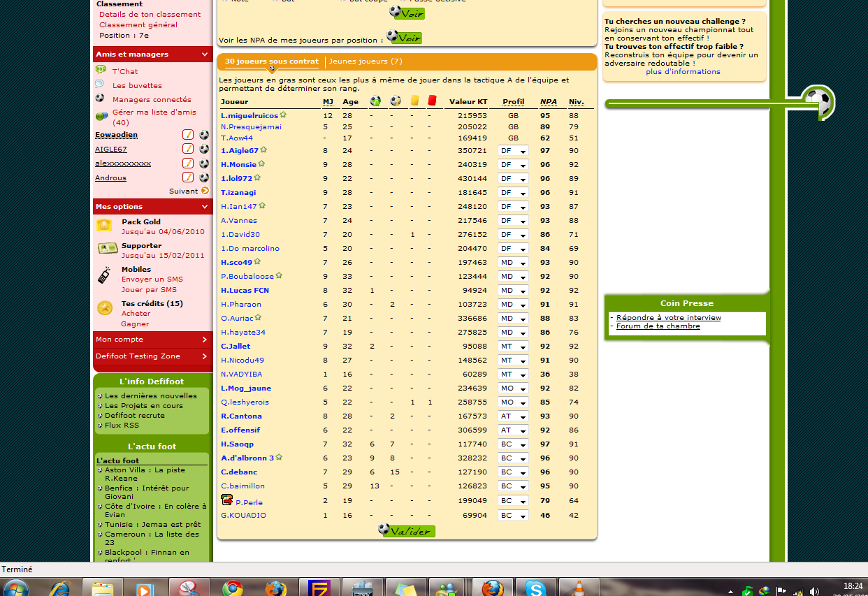868x596 pixels.
Task: Collapse the Mes options section
Action: coord(205,207)
